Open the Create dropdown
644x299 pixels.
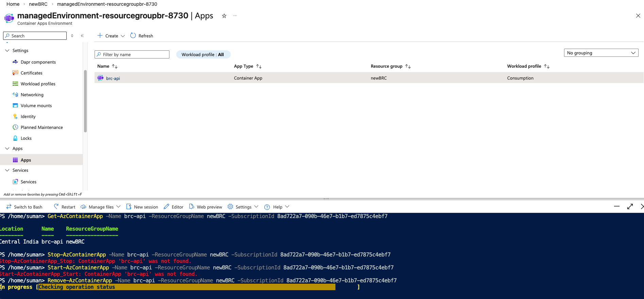111,36
